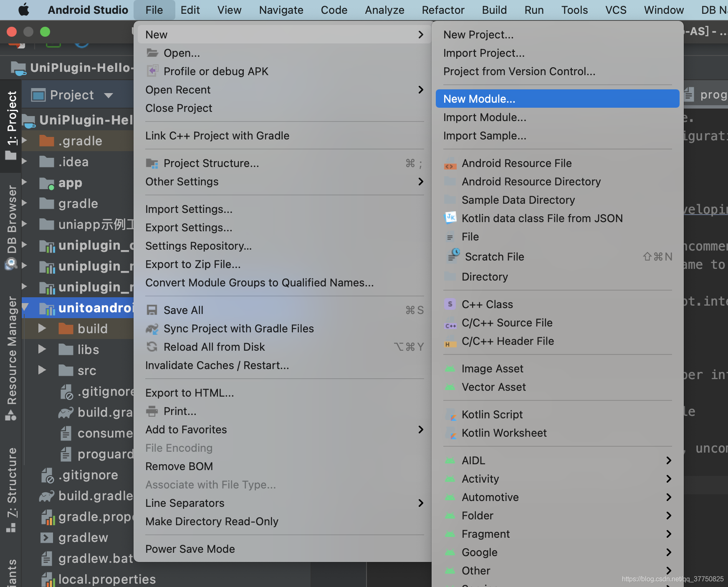
Task: Click the Vector Asset android icon
Action: pos(450,387)
